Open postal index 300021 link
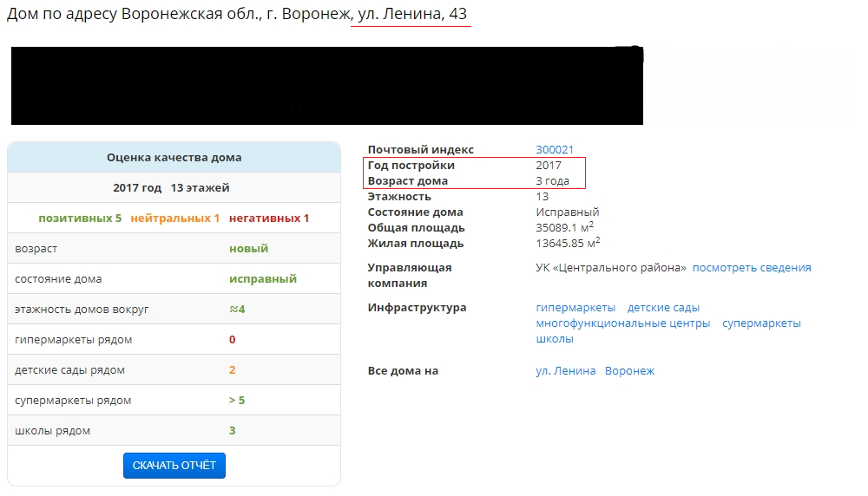This screenshot has height=496, width=868. 555,150
